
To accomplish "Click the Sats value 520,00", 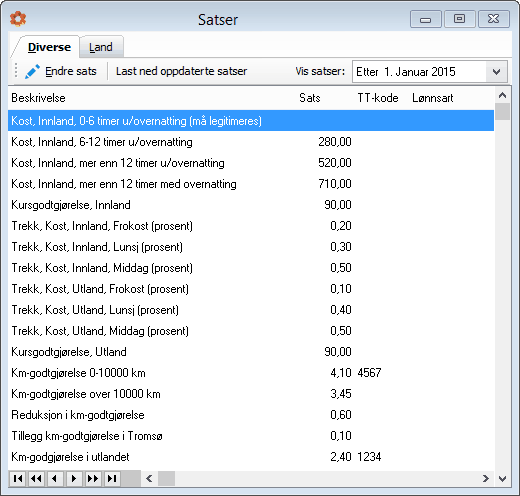I will pos(335,163).
